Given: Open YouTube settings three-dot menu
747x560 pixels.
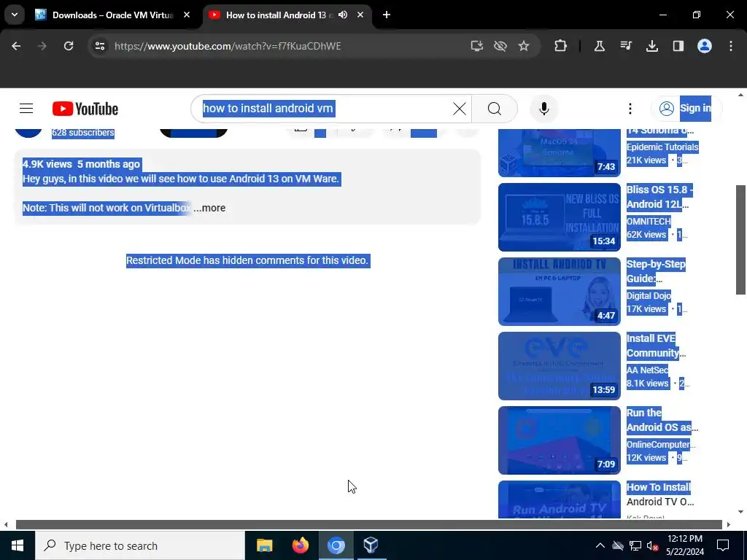Looking at the screenshot, I should 630,109.
